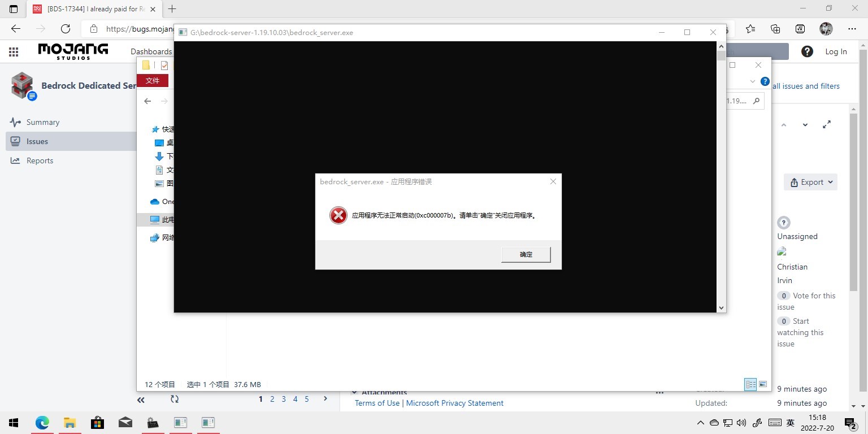This screenshot has width=868, height=434.
Task: Go to results page 5
Action: click(307, 399)
